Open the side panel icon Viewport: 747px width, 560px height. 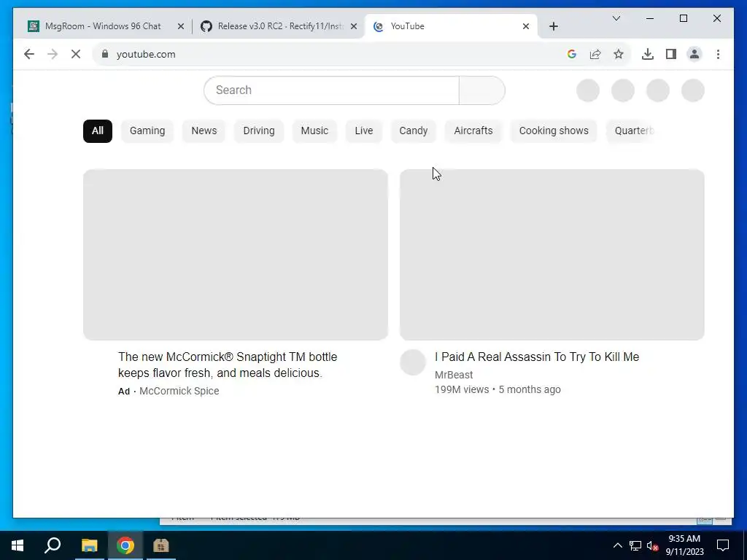[671, 54]
